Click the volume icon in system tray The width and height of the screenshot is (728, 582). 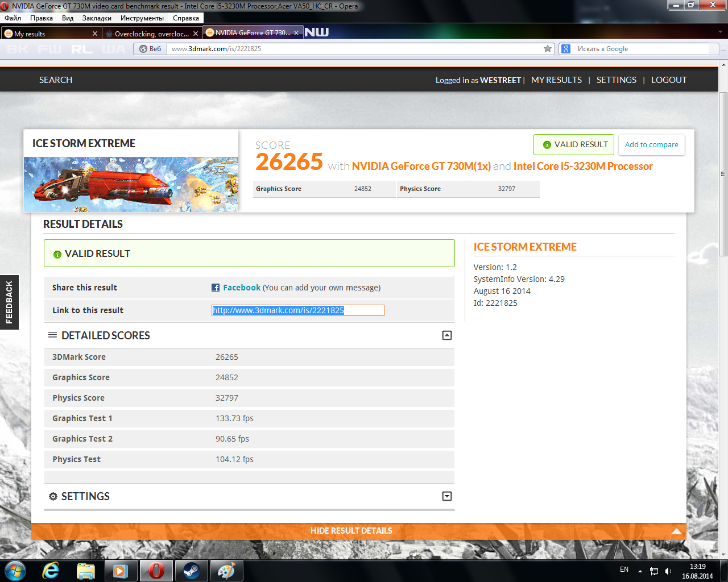click(x=668, y=571)
